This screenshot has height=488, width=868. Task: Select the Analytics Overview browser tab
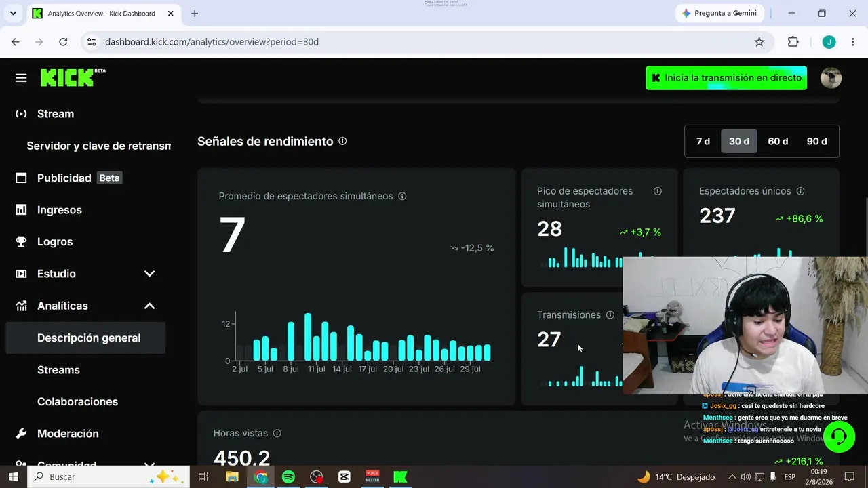tap(103, 14)
